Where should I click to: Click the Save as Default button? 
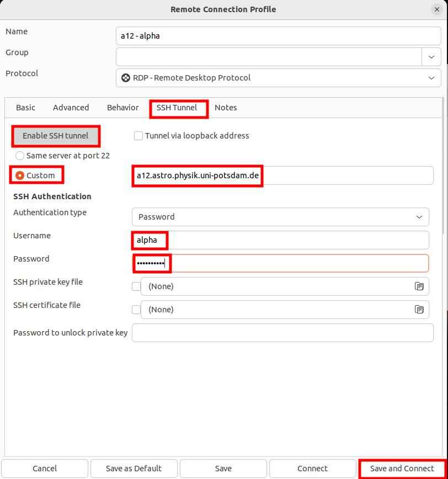(x=134, y=469)
